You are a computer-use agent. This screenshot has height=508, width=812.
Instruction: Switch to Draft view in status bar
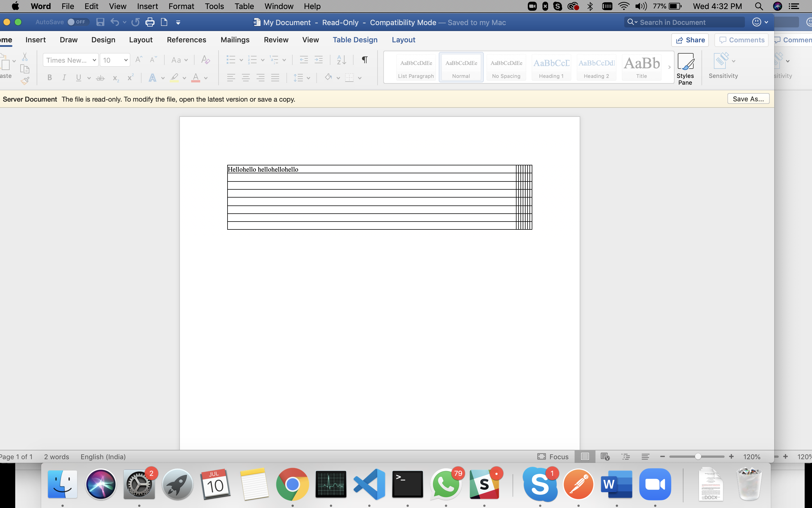(645, 457)
